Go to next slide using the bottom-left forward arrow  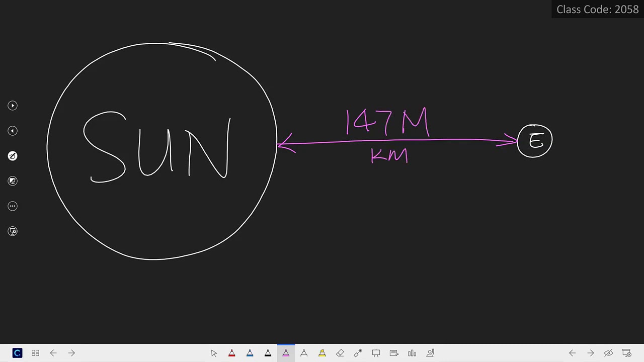click(x=71, y=353)
